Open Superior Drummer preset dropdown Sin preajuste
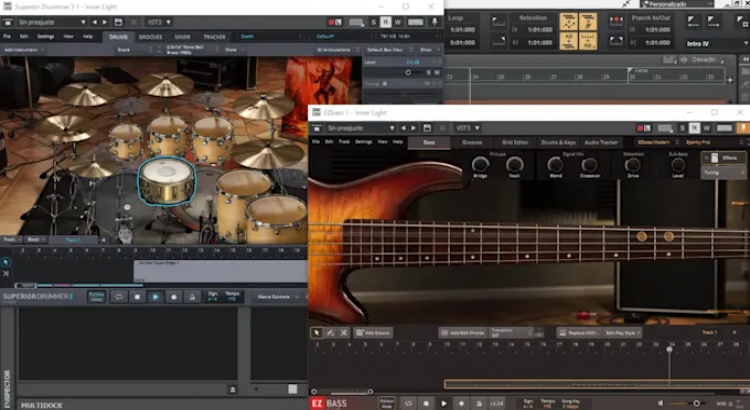The width and height of the screenshot is (750, 410). click(x=51, y=22)
